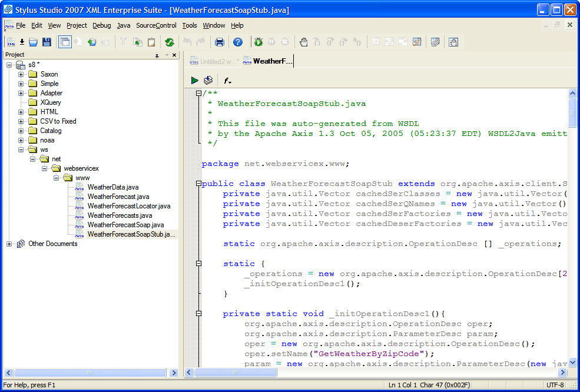
Task: Click the Open file folder icon
Action: point(34,42)
